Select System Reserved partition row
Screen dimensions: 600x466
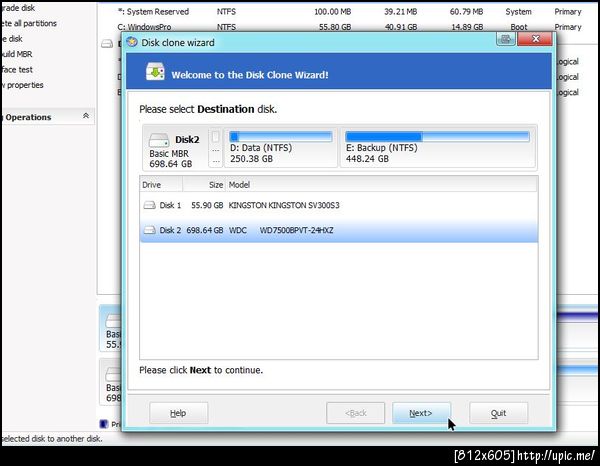pyautogui.click(x=348, y=12)
